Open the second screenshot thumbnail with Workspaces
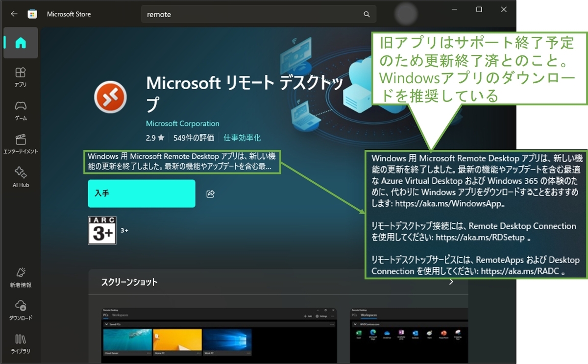Screen dimensions: 588x364 (x=409, y=336)
